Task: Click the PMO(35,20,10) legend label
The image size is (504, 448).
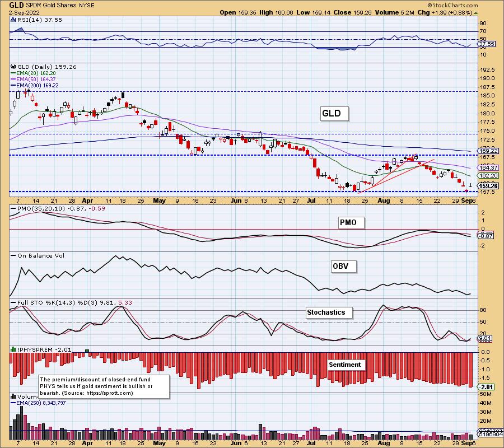Action: (x=58, y=208)
